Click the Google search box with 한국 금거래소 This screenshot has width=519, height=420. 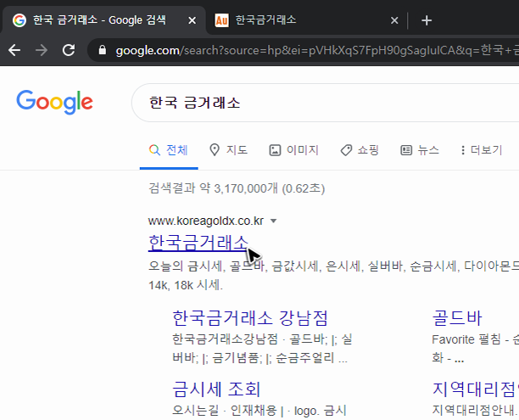click(x=325, y=103)
